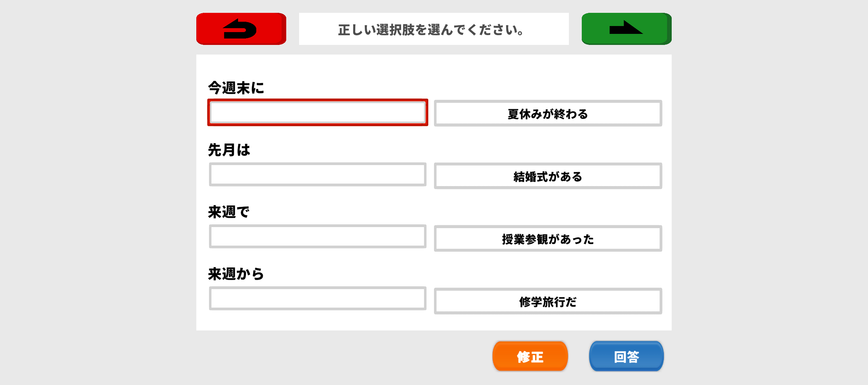Viewport: 868px width, 385px height.
Task: Click the black U-turn arrow icon
Action: click(x=239, y=29)
